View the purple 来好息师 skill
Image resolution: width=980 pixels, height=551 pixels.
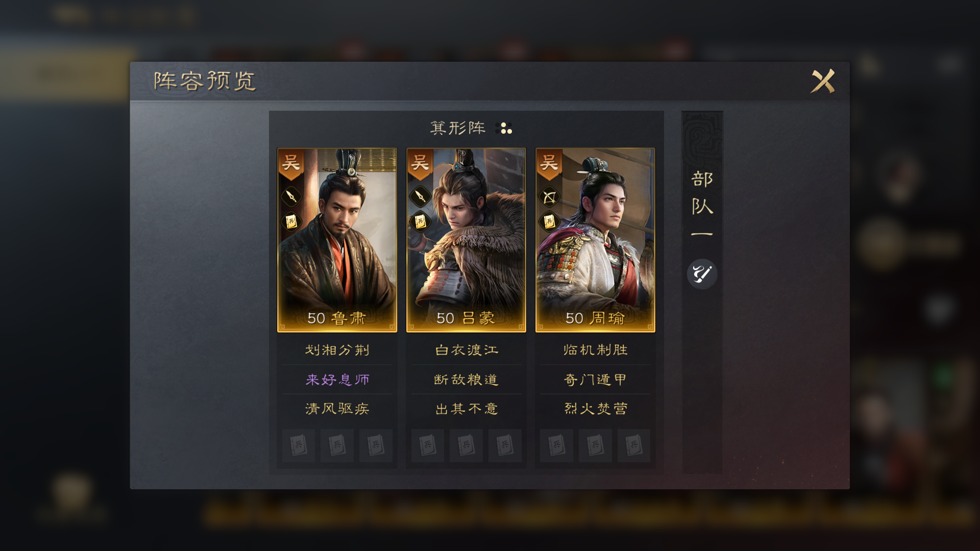[x=337, y=380]
